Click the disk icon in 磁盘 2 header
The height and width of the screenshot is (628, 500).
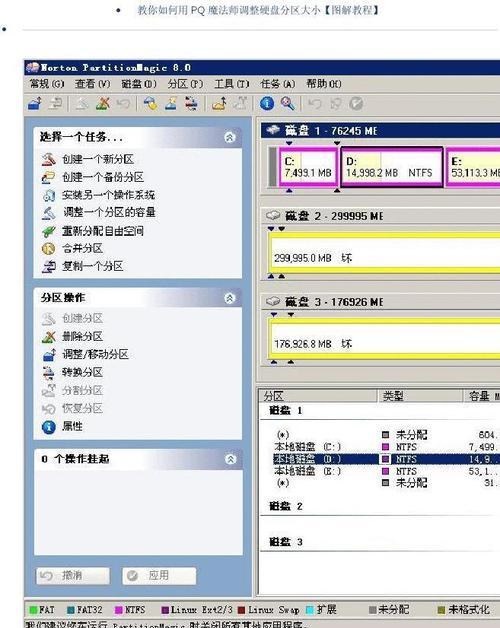click(x=273, y=215)
